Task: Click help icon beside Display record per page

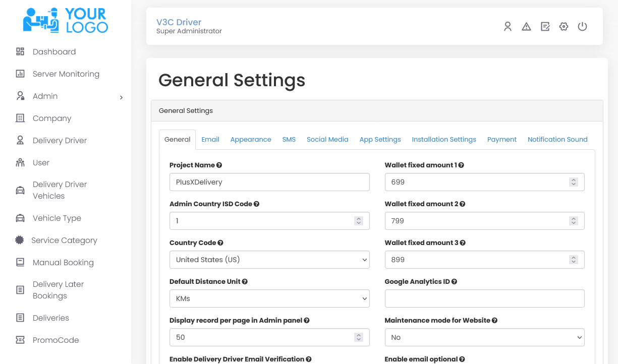Action: coord(307,321)
